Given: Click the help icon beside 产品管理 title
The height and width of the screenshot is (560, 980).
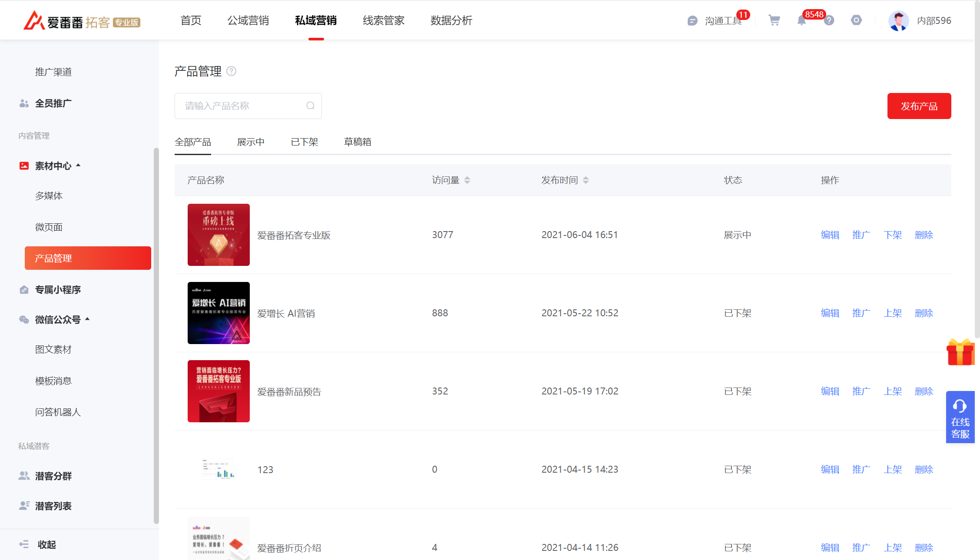Looking at the screenshot, I should [x=232, y=71].
